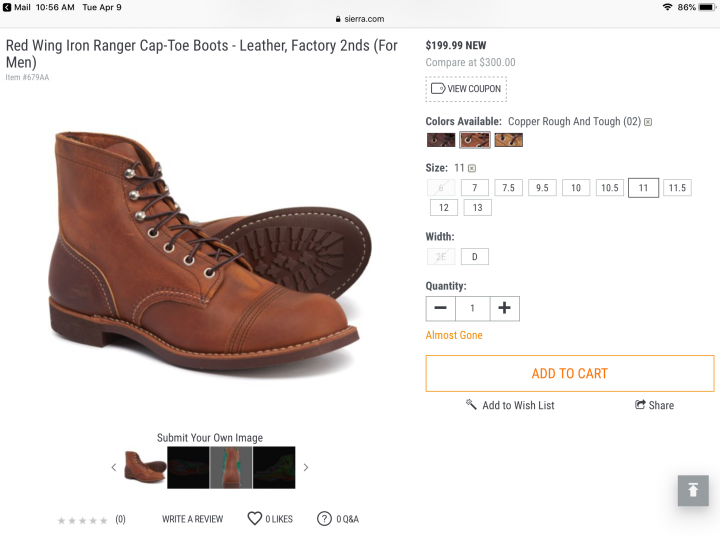Return to Mail app via back arrow

(7, 7)
